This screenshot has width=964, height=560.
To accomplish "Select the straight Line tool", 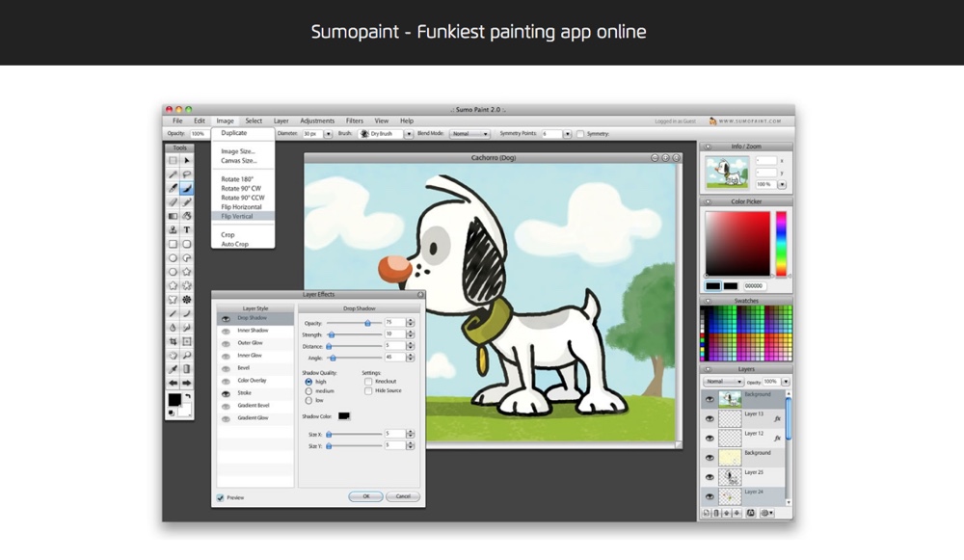I will point(173,313).
